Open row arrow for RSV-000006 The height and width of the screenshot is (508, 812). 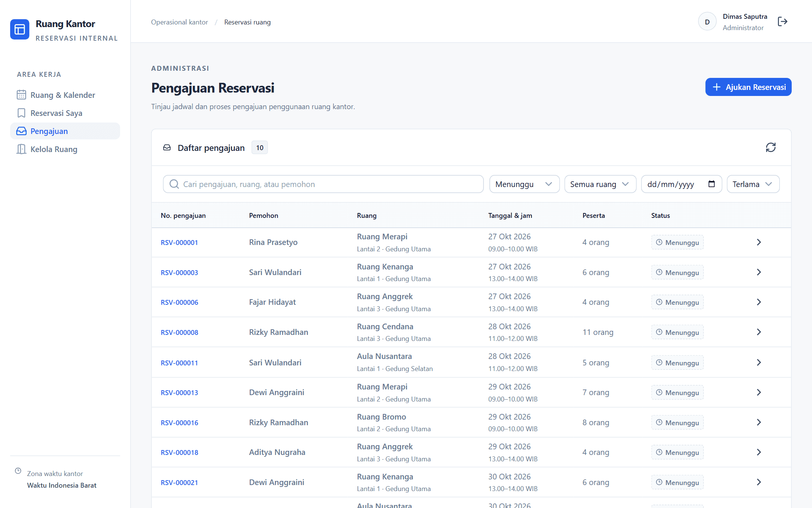(x=759, y=302)
